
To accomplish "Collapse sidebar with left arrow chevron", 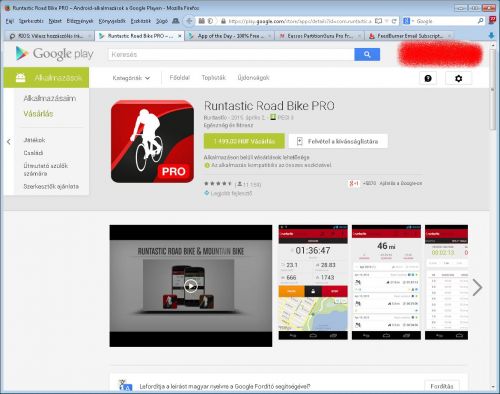I will [x=9, y=142].
